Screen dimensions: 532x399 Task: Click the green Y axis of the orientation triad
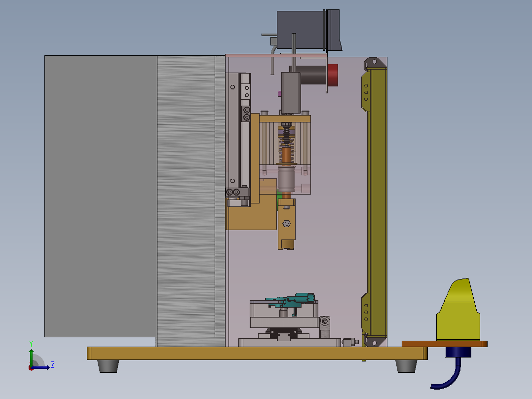coord(31,357)
